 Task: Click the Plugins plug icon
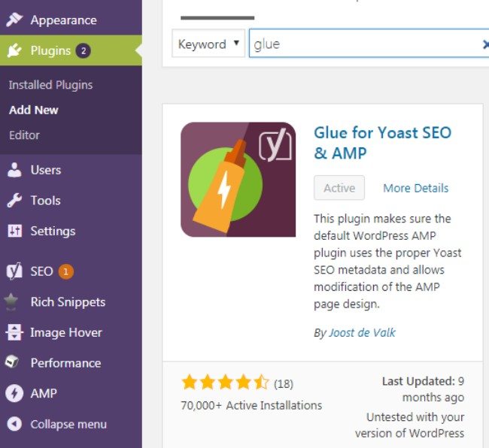tap(14, 50)
